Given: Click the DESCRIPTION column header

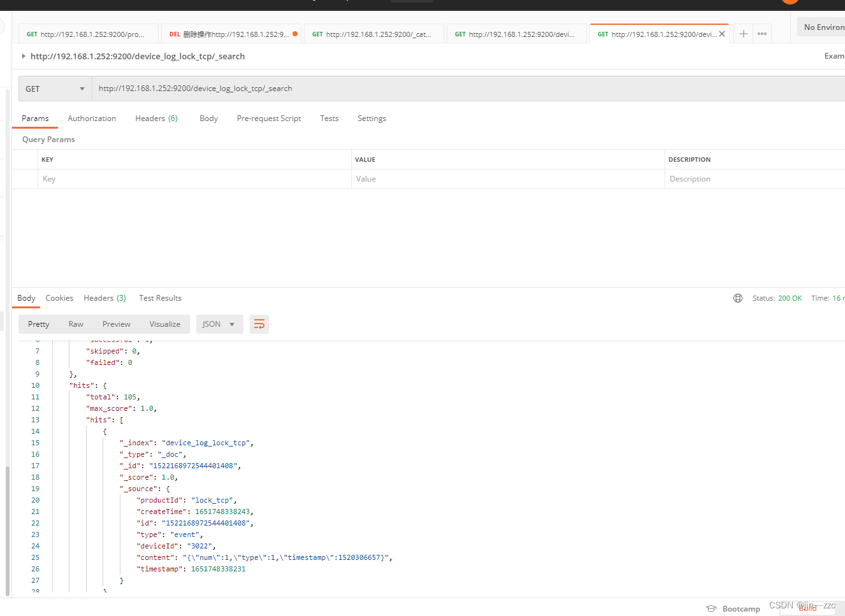Looking at the screenshot, I should coord(690,160).
